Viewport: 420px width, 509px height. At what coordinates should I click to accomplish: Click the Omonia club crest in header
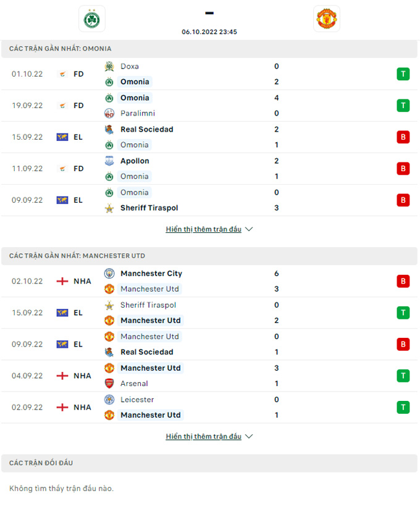(92, 19)
